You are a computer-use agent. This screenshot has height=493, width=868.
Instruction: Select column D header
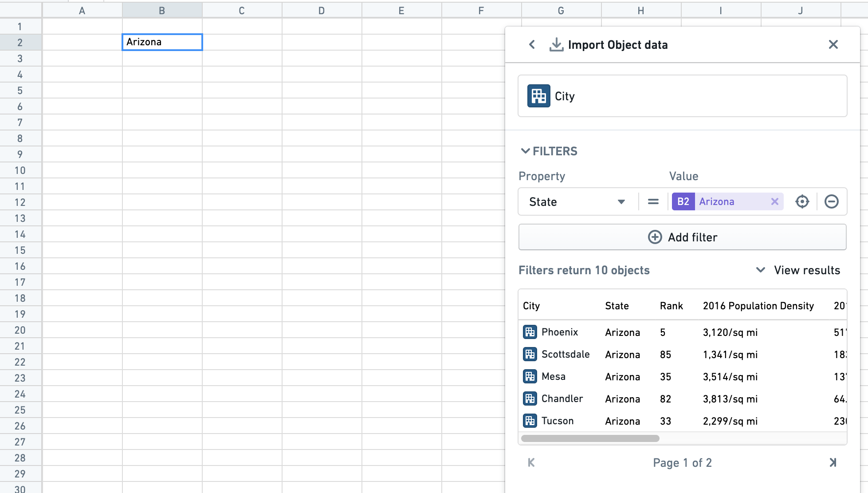point(322,11)
